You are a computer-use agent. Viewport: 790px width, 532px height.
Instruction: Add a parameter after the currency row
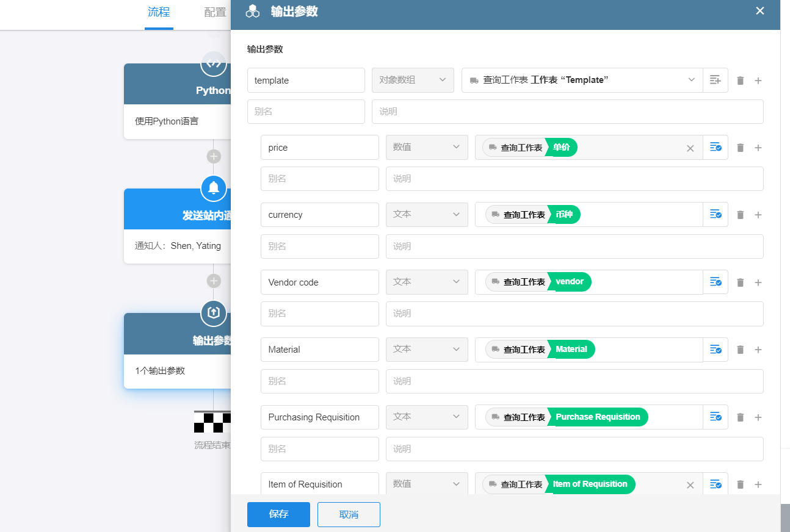click(758, 215)
